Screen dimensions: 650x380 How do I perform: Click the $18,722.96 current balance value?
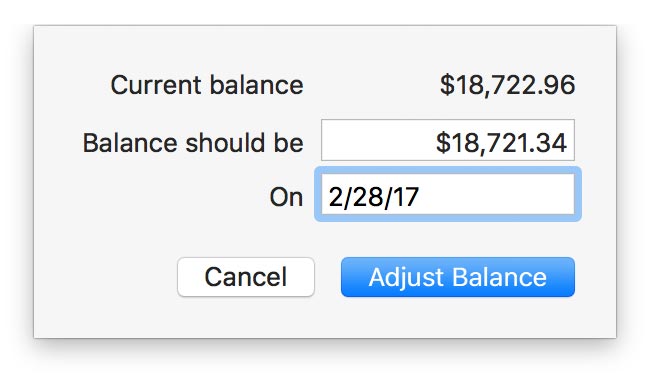(507, 85)
